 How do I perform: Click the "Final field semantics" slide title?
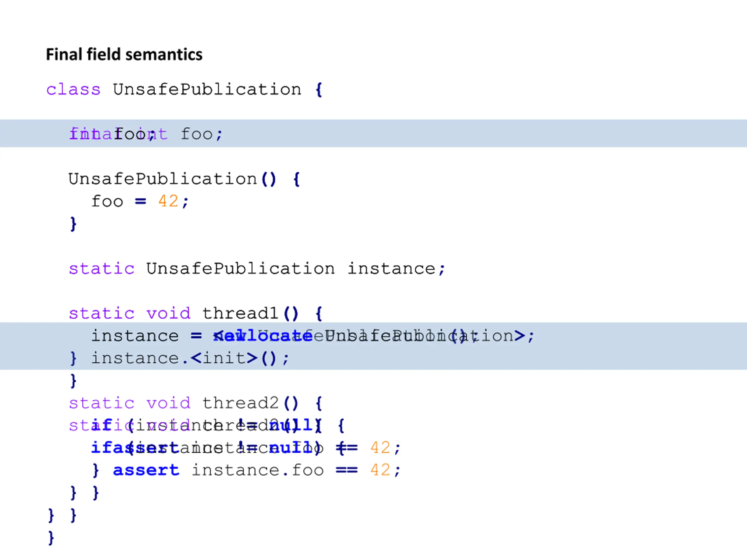[124, 54]
